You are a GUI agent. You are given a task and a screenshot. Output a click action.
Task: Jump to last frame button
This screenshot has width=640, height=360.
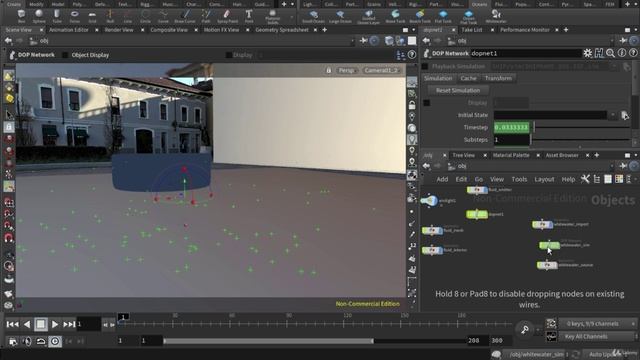tap(69, 324)
